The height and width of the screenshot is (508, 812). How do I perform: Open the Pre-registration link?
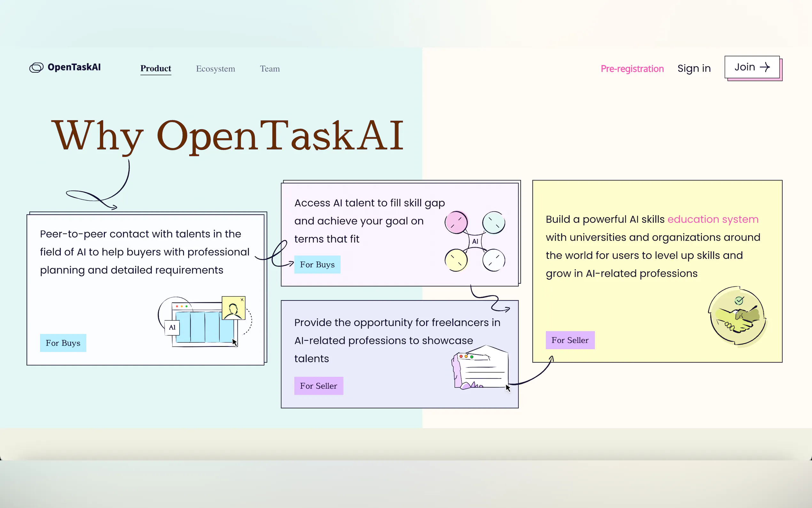coord(632,68)
